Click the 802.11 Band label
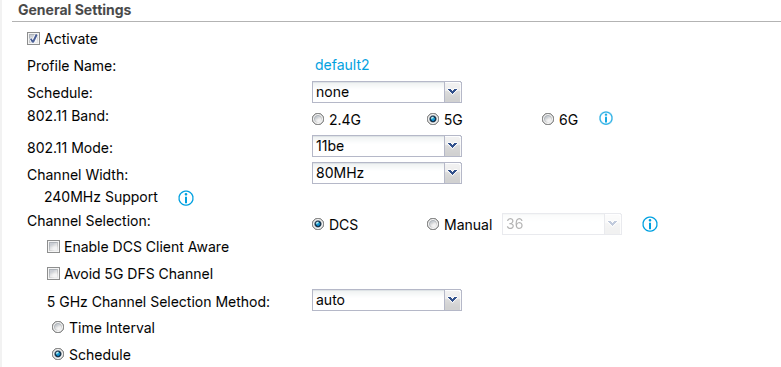Screen dimensions: 781x367 pyautogui.click(x=68, y=116)
